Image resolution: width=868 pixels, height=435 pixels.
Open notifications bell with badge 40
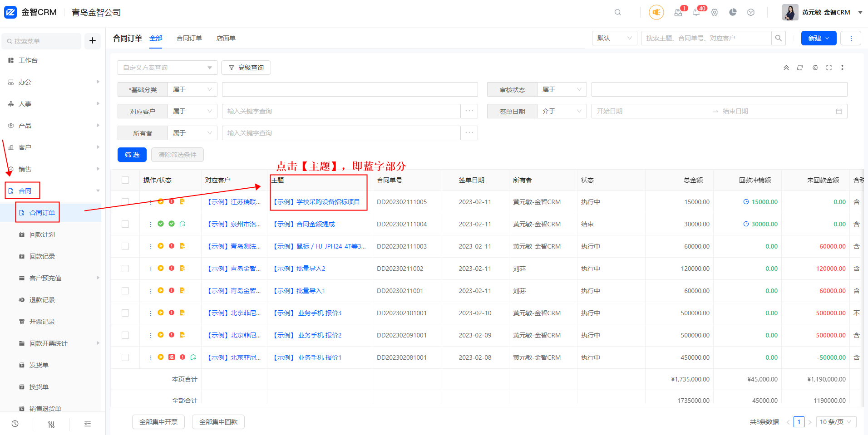(x=696, y=12)
